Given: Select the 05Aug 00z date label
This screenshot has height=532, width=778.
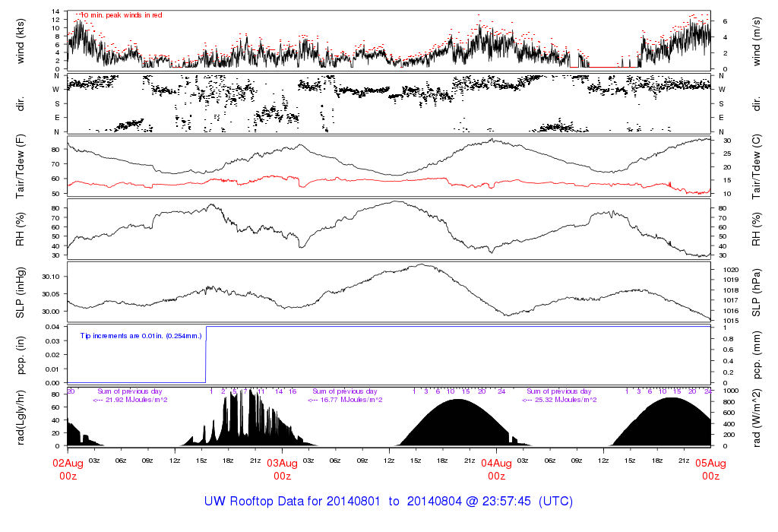Looking at the screenshot, I should (710, 469).
